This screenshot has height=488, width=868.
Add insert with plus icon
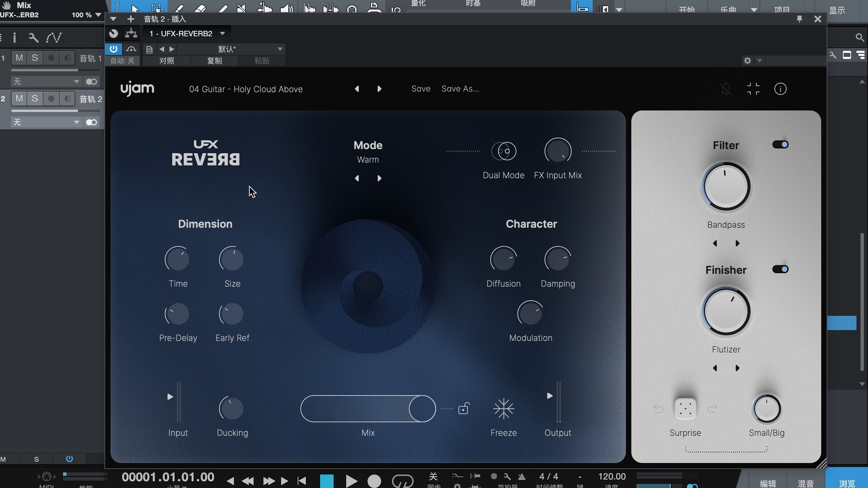131,19
